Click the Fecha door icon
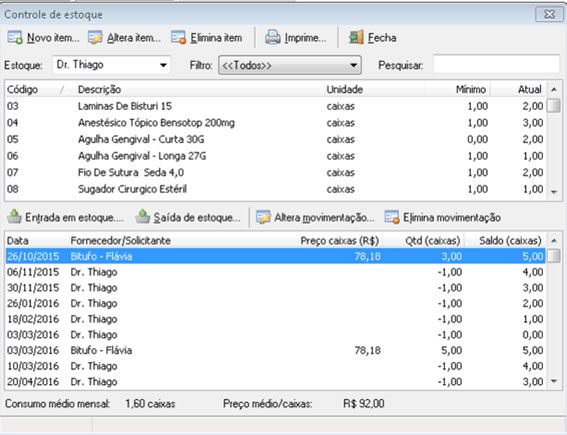 click(356, 37)
